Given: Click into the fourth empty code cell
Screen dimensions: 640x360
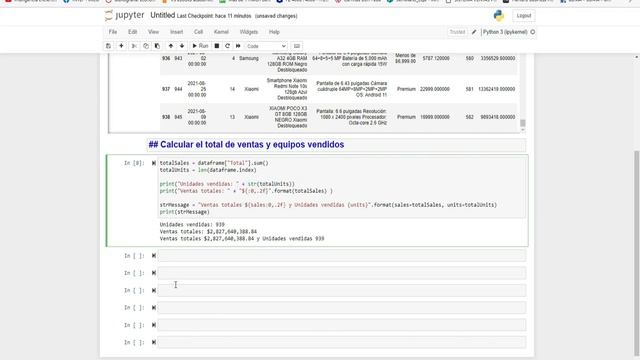Looking at the screenshot, I should pos(342,308).
